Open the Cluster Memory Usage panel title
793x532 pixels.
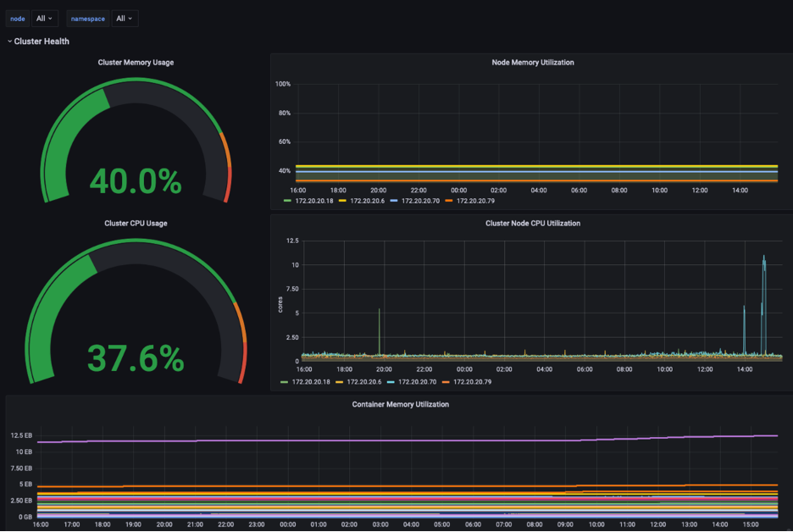[136, 62]
